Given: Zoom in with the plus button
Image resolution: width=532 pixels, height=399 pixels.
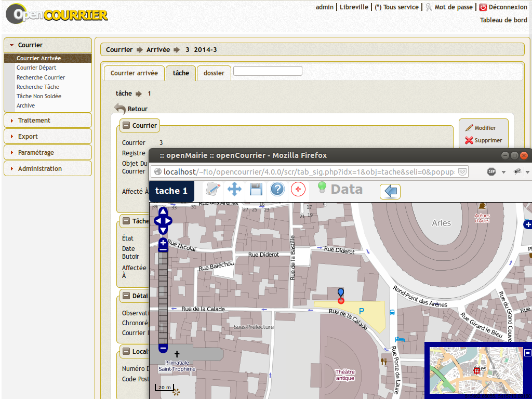Looking at the screenshot, I should [x=163, y=243].
